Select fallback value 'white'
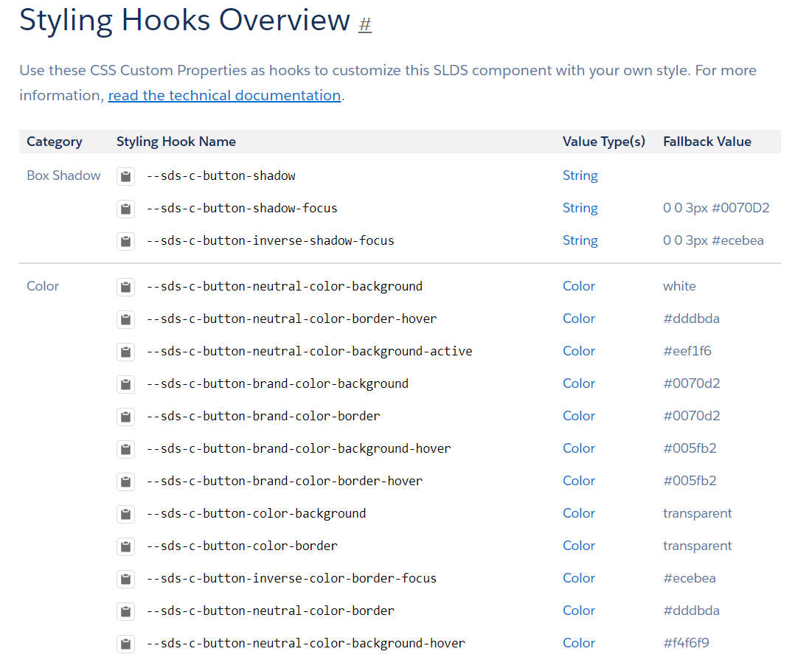 click(x=679, y=286)
